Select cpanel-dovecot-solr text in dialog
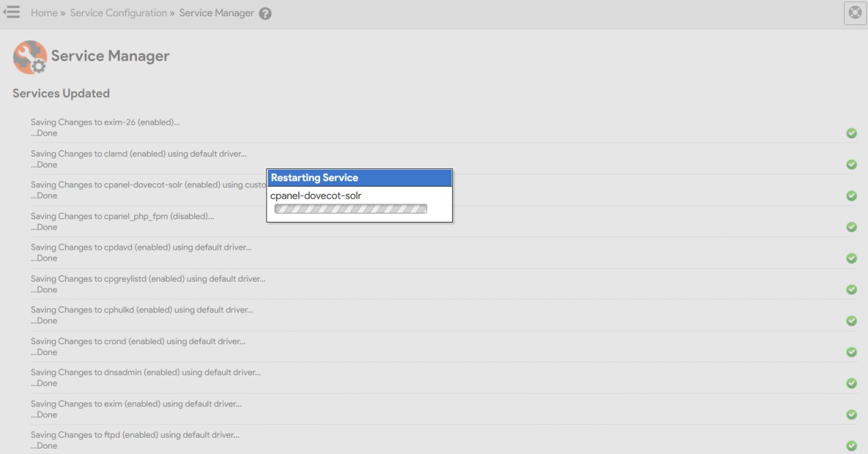 315,195
